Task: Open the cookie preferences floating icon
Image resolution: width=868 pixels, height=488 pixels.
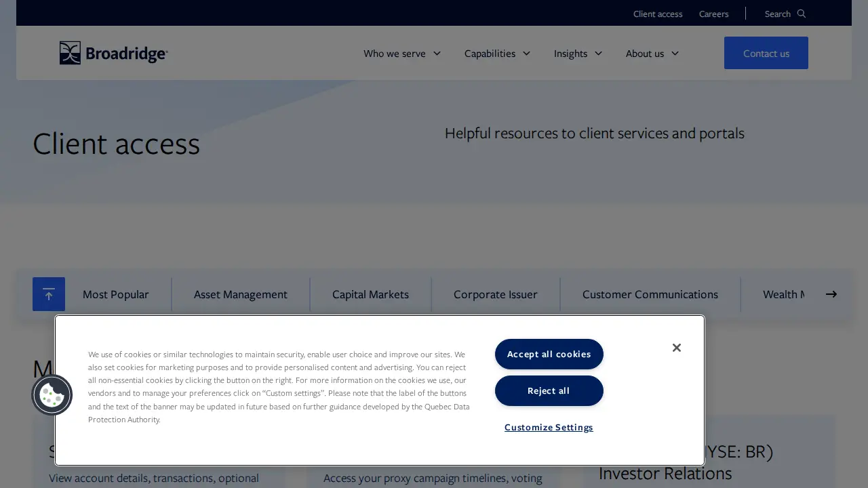Action: [x=52, y=394]
